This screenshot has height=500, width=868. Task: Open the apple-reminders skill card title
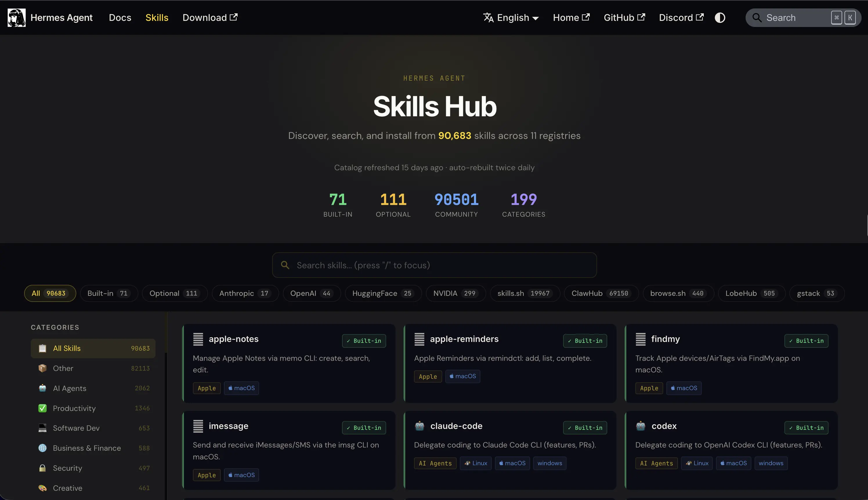[464, 339]
